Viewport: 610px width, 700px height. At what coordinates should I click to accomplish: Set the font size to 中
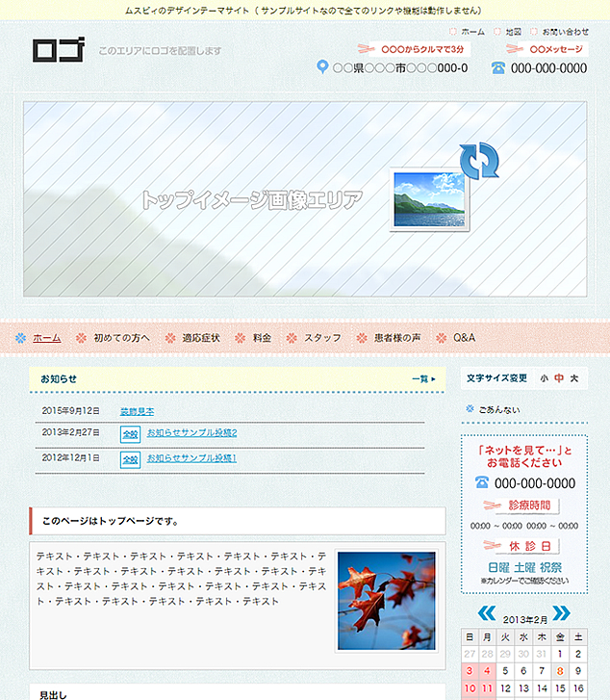[559, 378]
